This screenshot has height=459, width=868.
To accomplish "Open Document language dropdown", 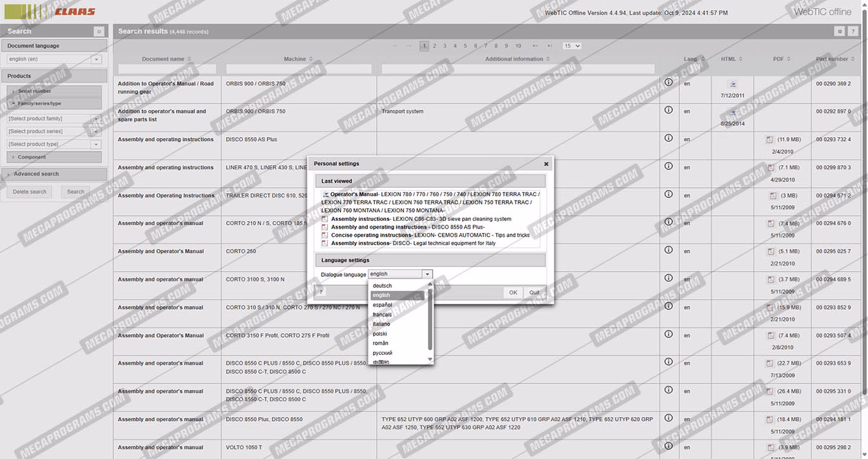I will coord(97,59).
